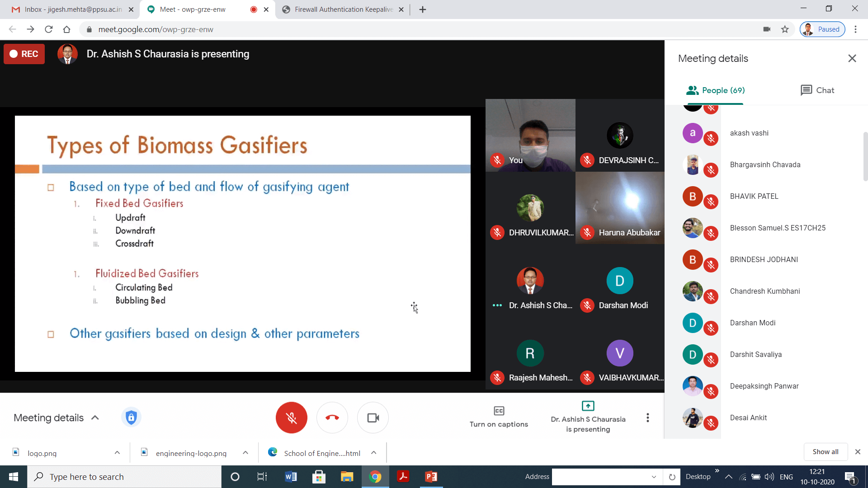Viewport: 868px width, 488px height.
Task: Open the three-dot more options menu
Action: [x=647, y=418]
